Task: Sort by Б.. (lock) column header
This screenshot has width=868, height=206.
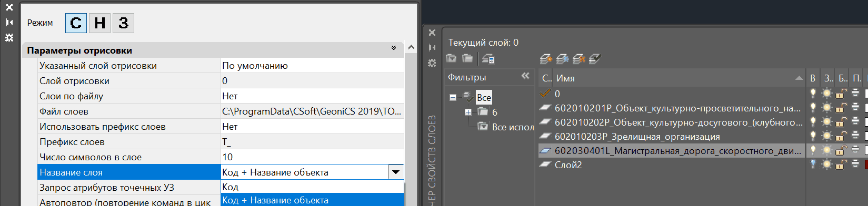Action: click(x=843, y=78)
